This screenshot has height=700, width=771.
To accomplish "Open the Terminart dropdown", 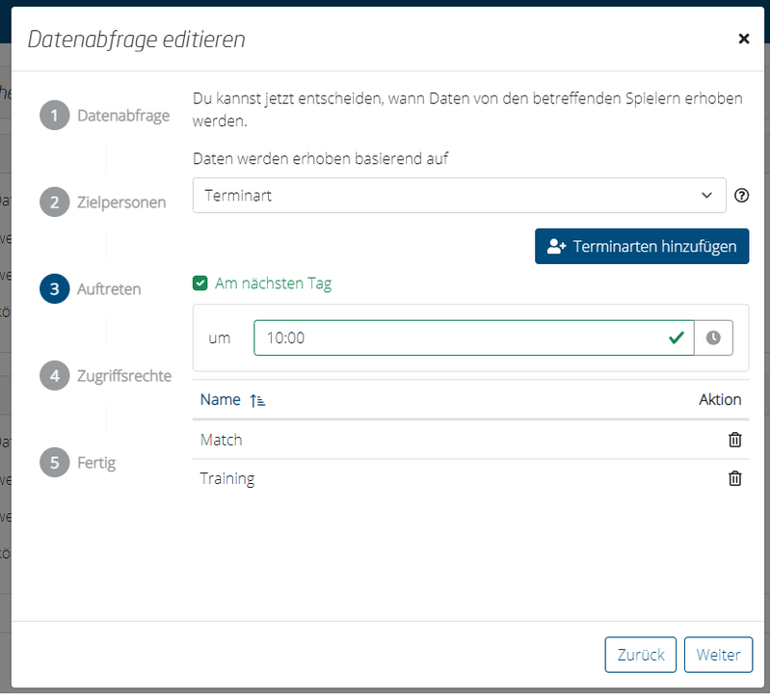I will click(x=460, y=196).
